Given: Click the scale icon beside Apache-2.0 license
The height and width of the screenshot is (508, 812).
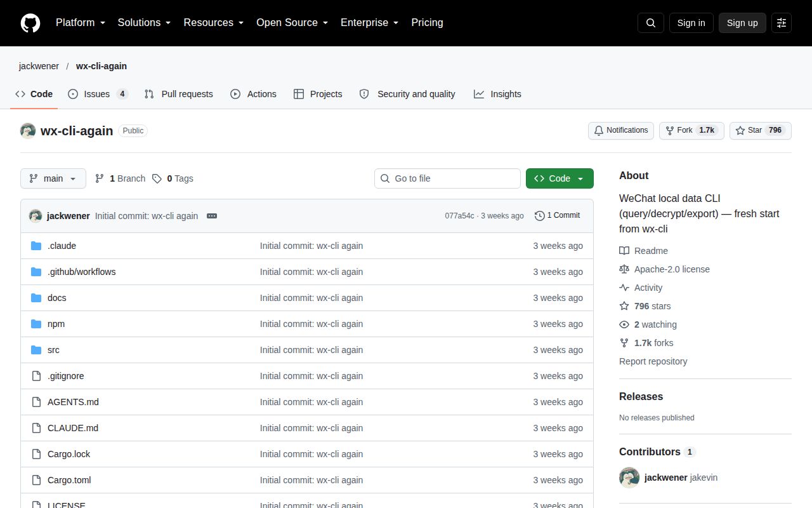Looking at the screenshot, I should point(624,269).
